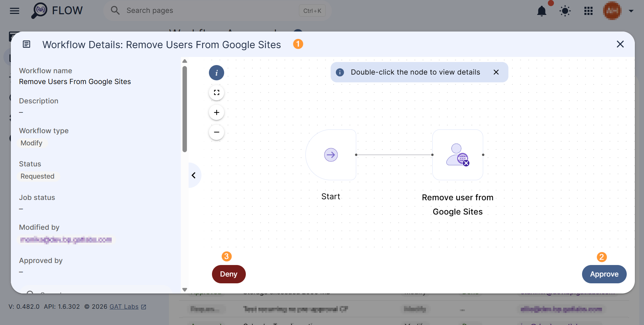Deny the workflow request
The image size is (644, 325).
(229, 274)
